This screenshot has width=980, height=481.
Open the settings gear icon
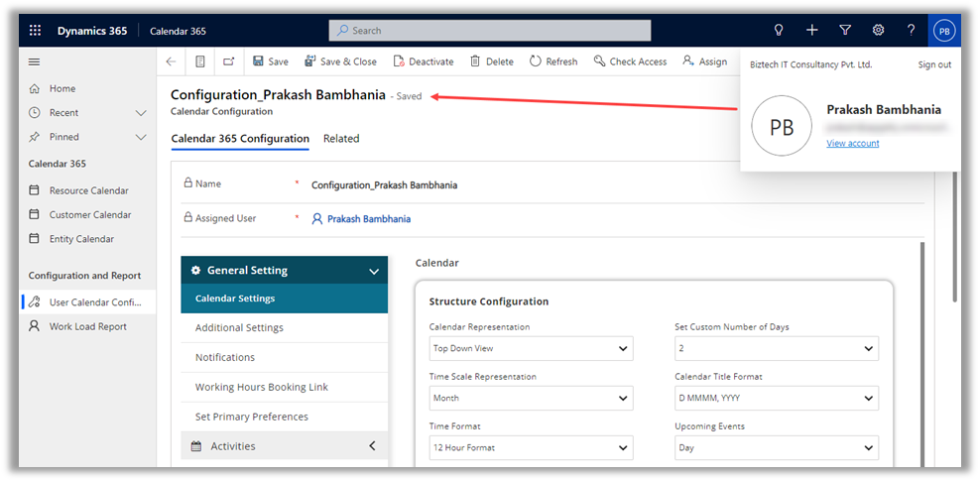click(878, 31)
